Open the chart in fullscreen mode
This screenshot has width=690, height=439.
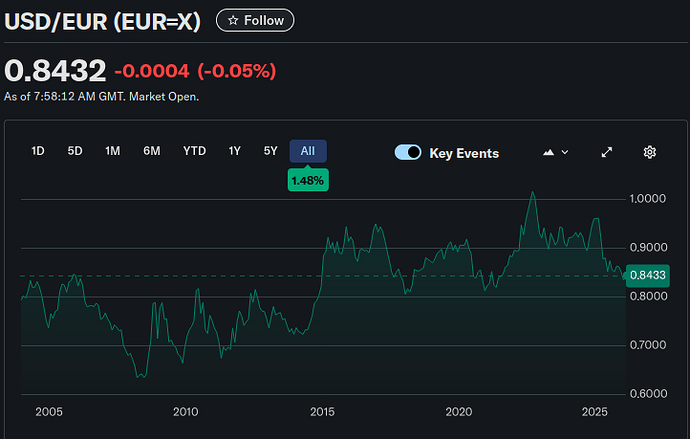[x=606, y=152]
